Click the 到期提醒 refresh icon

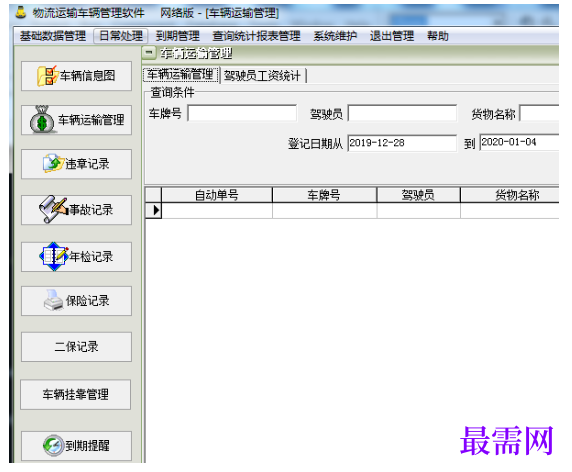point(53,445)
